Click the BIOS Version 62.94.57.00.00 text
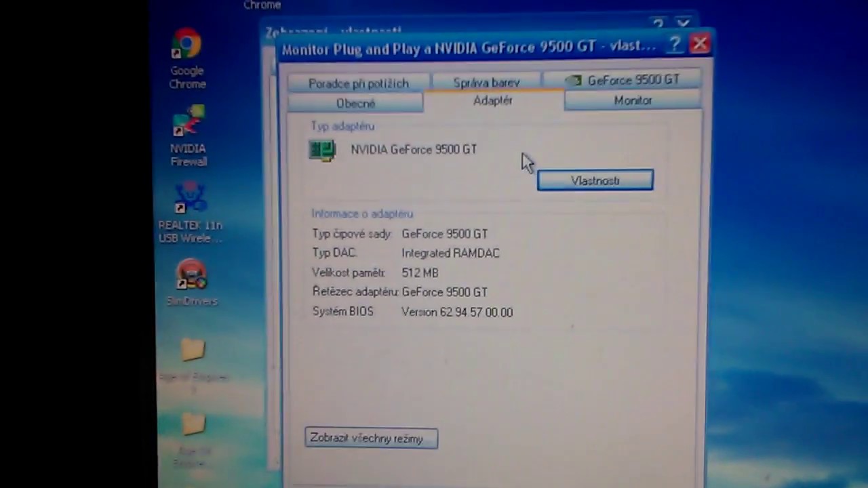 (457, 312)
